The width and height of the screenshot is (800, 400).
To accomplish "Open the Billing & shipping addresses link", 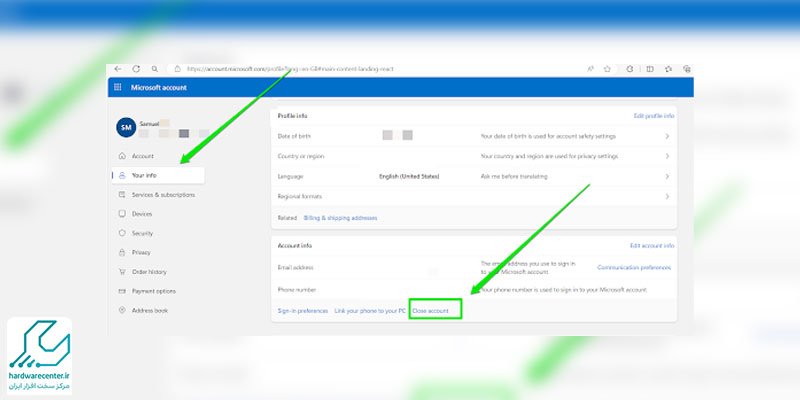I will [x=340, y=218].
